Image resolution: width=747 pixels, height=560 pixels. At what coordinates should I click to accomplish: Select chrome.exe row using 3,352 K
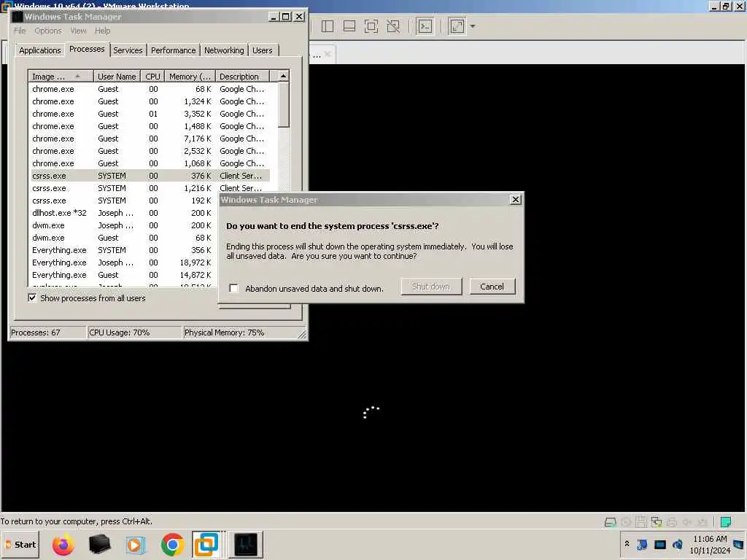pyautogui.click(x=150, y=114)
